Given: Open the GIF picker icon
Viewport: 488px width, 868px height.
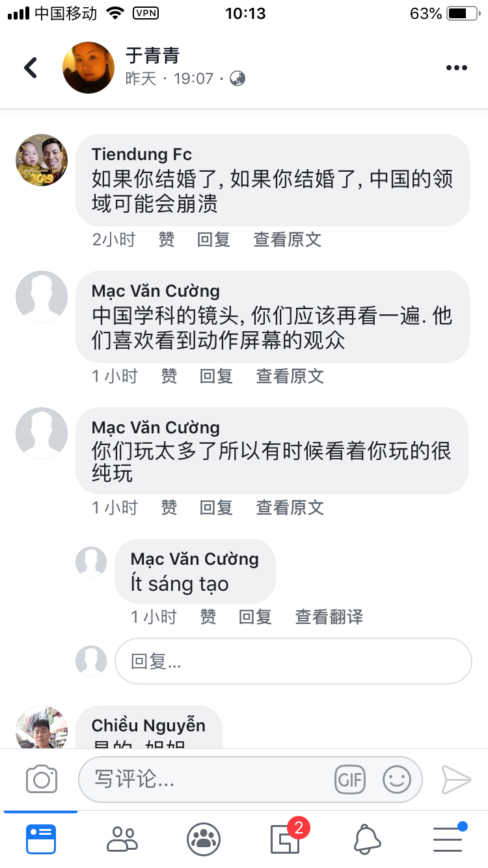Looking at the screenshot, I should (x=350, y=780).
